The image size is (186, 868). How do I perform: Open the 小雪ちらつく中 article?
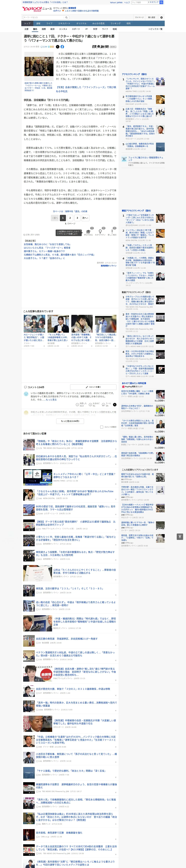[76, 538]
